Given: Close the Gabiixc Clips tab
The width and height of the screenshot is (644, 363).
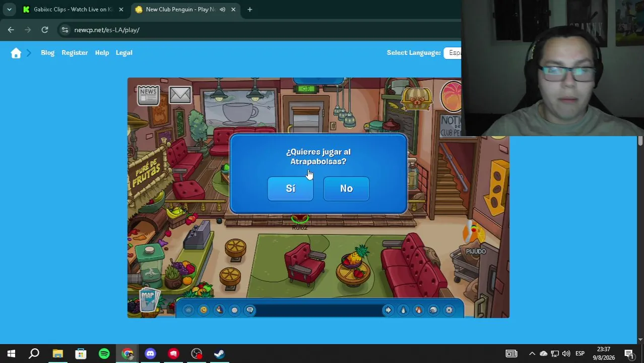Looking at the screenshot, I should point(121,9).
